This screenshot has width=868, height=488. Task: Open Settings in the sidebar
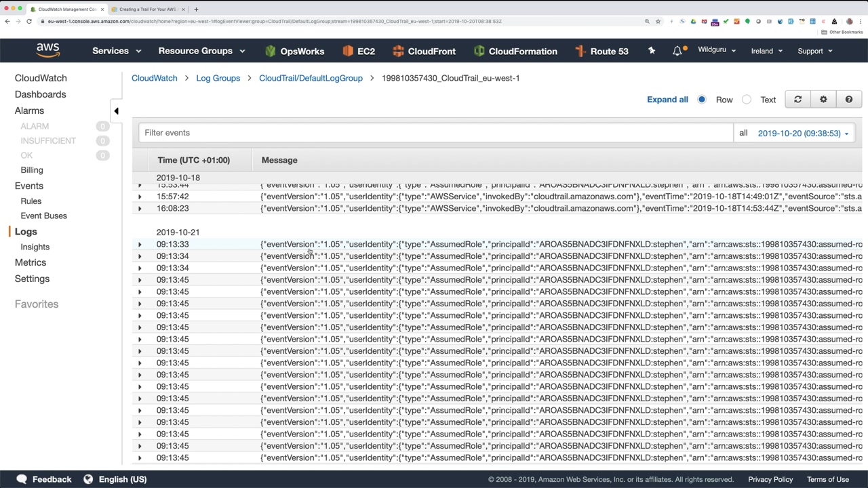(x=32, y=279)
